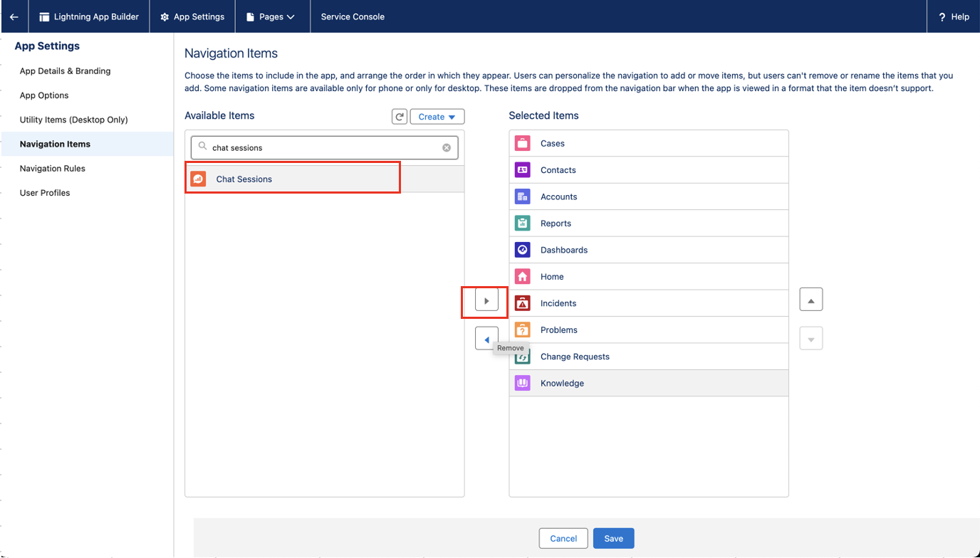Select Dashboards in Selected Items
Image resolution: width=980 pixels, height=558 pixels.
tap(649, 251)
